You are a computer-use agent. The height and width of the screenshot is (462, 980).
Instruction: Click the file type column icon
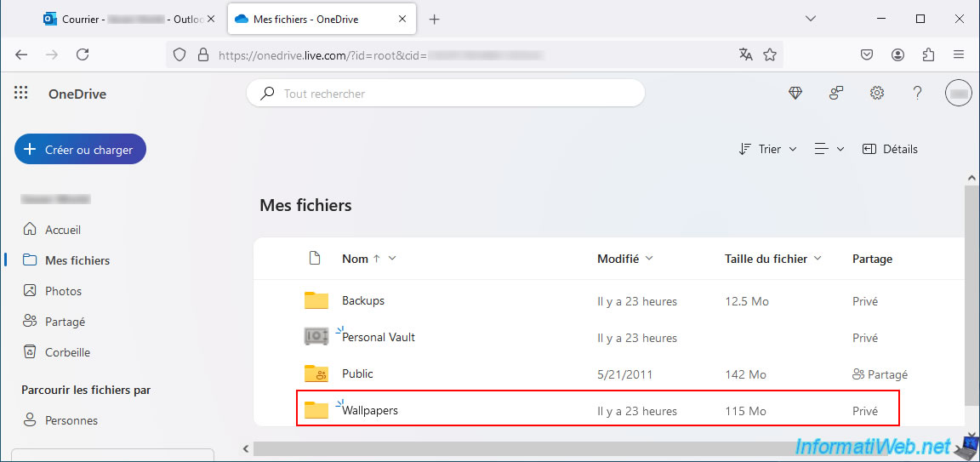point(315,258)
